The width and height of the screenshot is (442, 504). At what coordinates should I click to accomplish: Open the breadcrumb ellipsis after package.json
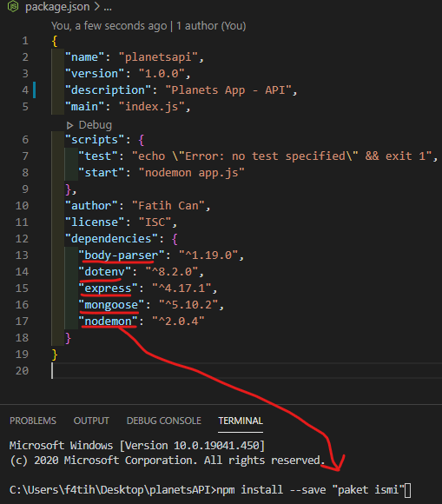(x=108, y=8)
